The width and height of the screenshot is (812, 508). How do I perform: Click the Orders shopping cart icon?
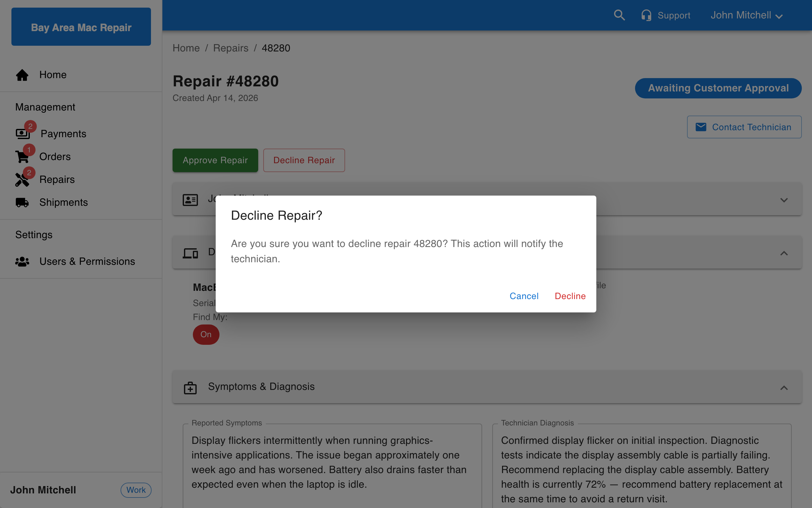(x=22, y=157)
